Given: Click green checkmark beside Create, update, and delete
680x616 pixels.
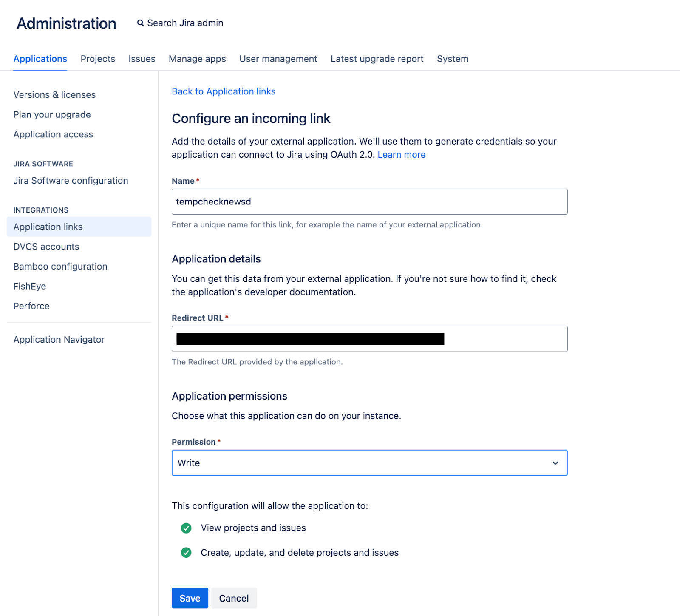Looking at the screenshot, I should point(186,553).
